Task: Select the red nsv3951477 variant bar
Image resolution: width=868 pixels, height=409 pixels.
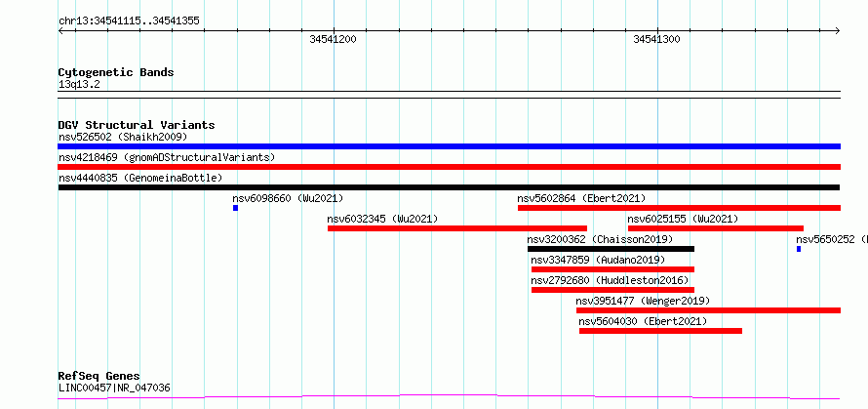Action: (709, 310)
